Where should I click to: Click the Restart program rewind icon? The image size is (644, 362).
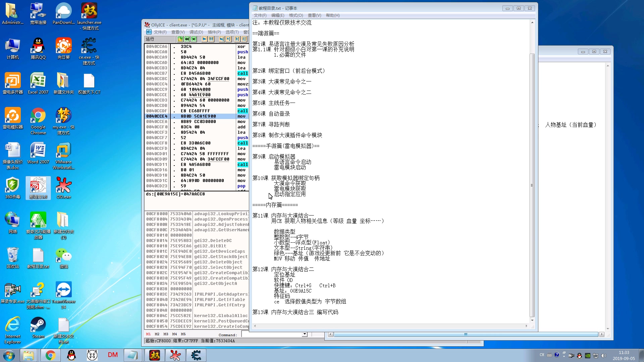[187, 39]
